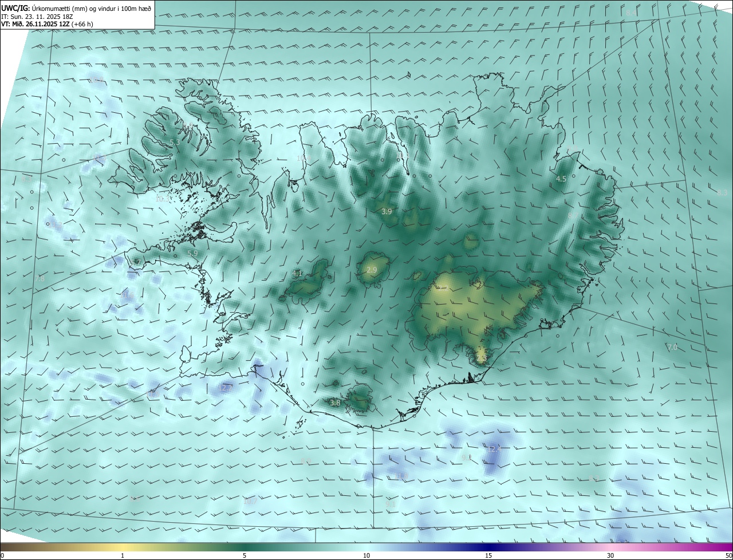Click the 0 tick on the color scale
This screenshot has width=733, height=560.
(x=2, y=555)
